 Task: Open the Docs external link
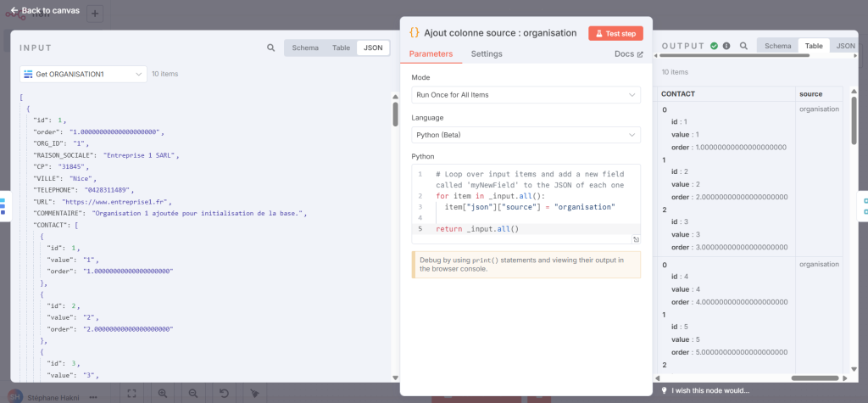(x=629, y=53)
